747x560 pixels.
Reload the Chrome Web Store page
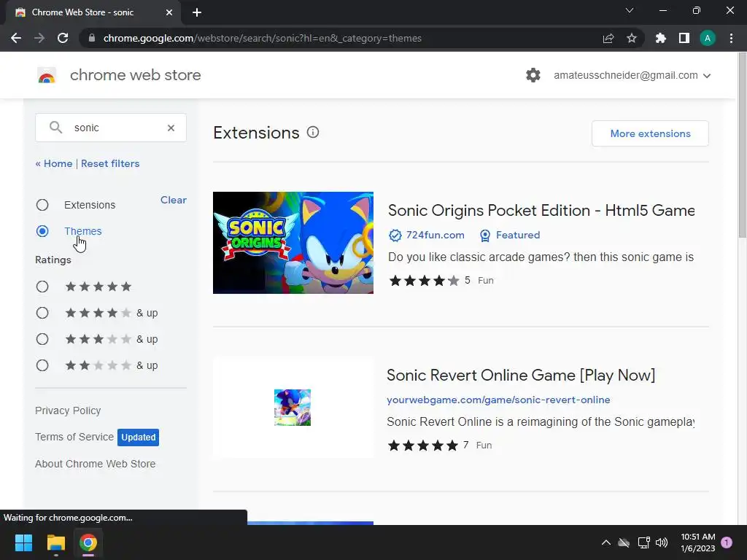coord(63,38)
